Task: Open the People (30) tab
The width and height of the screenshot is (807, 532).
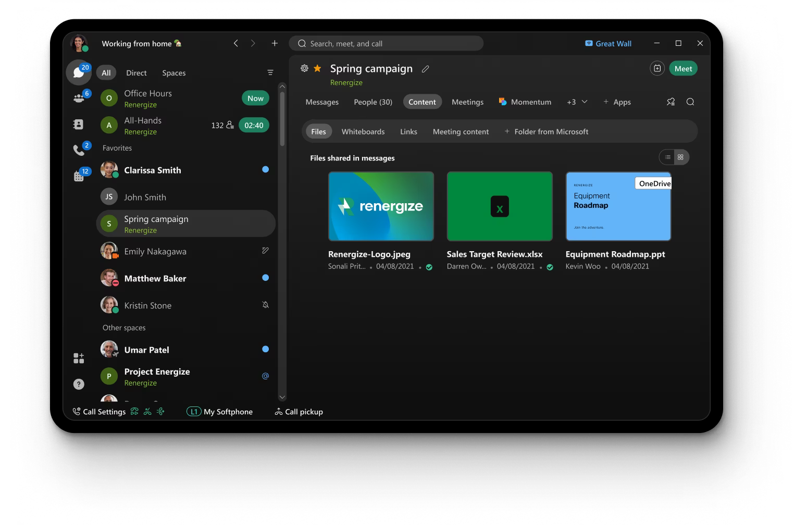Action: pyautogui.click(x=373, y=102)
